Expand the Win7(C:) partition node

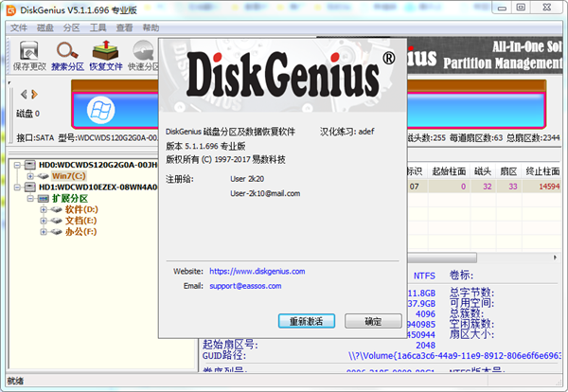point(32,176)
